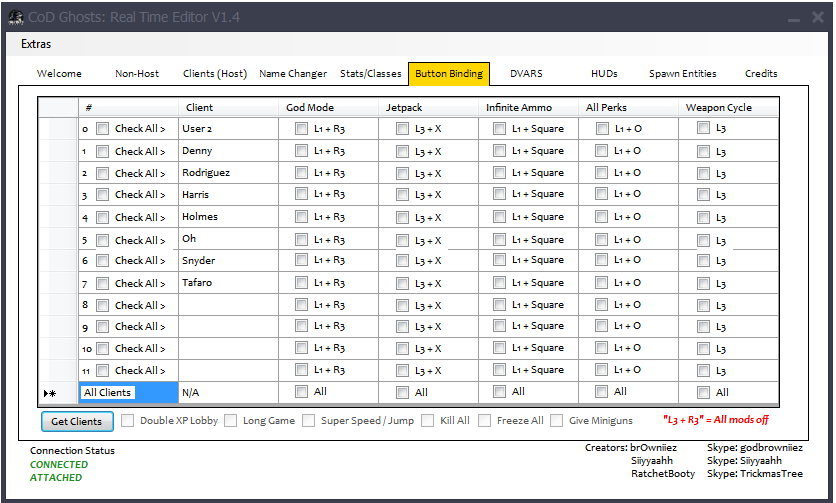Select the row header of new row
Screen dimensions: 836x503
(x=59, y=393)
